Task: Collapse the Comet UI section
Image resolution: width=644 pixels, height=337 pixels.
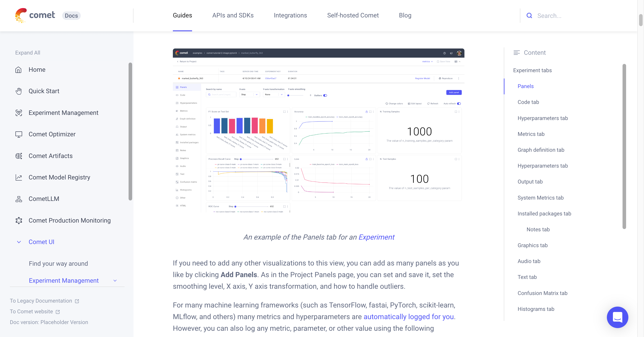Action: [x=19, y=242]
